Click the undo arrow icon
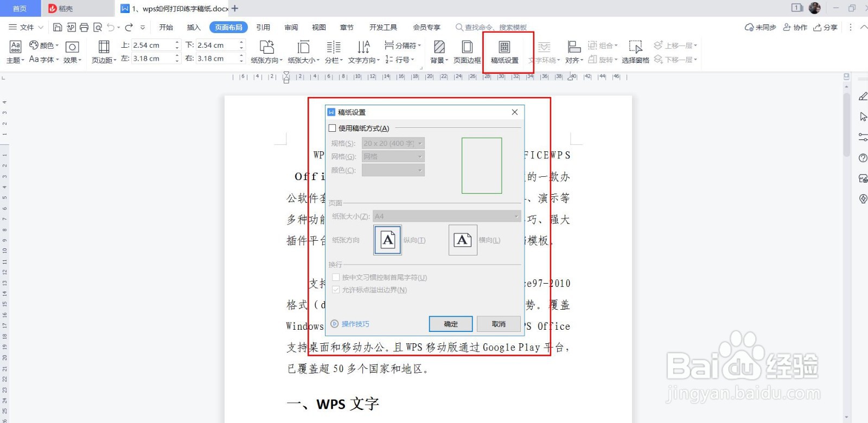This screenshot has width=868, height=423. tap(111, 27)
